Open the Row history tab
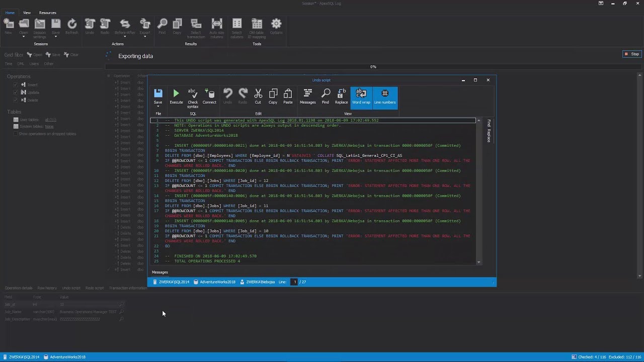This screenshot has height=362, width=644. click(47, 288)
